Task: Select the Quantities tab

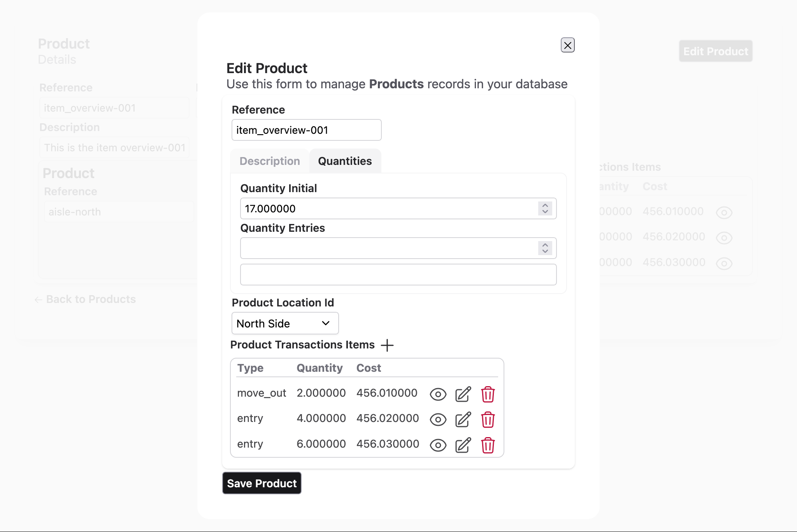Action: point(345,161)
